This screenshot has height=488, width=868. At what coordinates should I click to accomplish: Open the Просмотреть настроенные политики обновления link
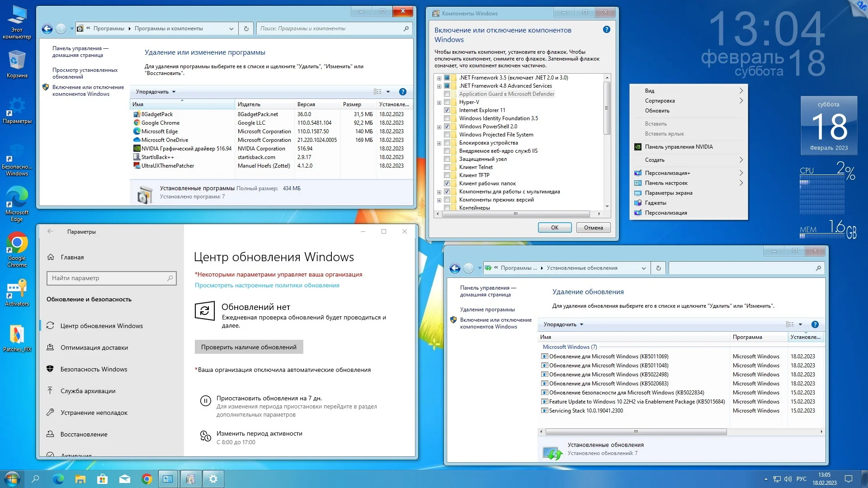[x=267, y=285]
